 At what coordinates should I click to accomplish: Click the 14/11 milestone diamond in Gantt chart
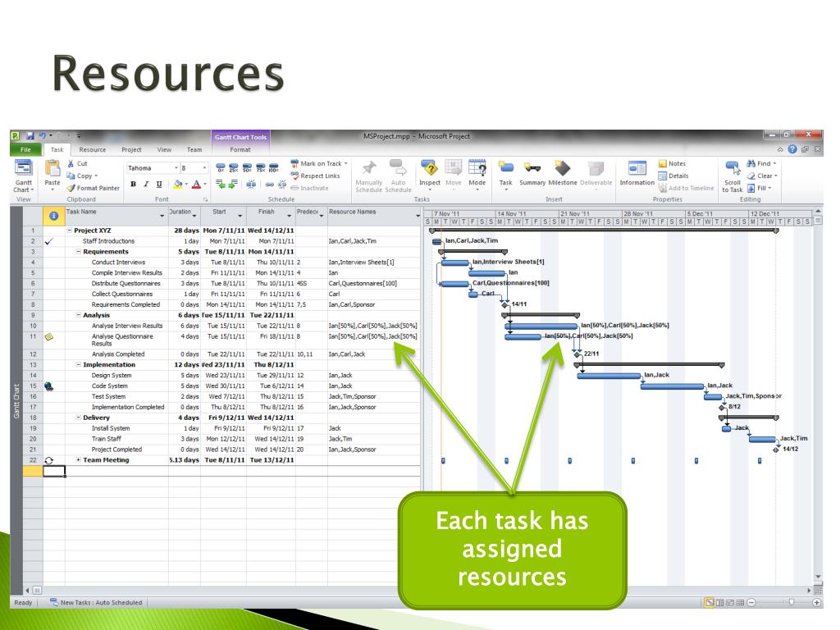504,304
